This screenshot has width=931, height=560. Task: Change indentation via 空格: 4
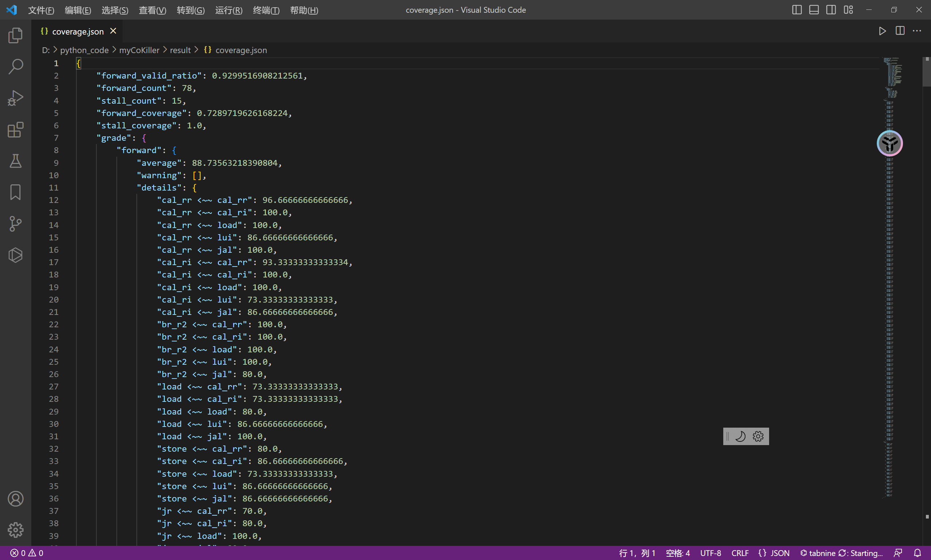coord(678,553)
